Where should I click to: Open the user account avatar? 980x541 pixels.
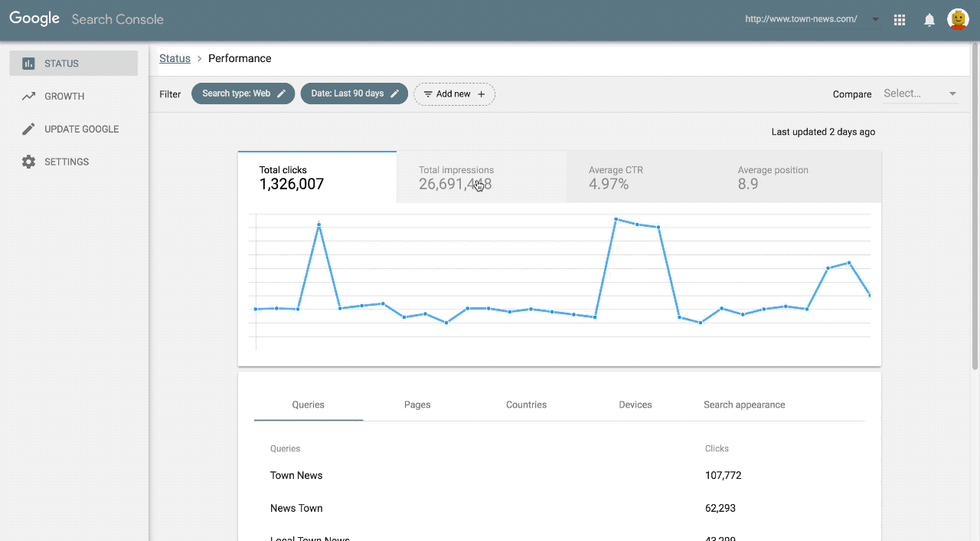coord(958,19)
